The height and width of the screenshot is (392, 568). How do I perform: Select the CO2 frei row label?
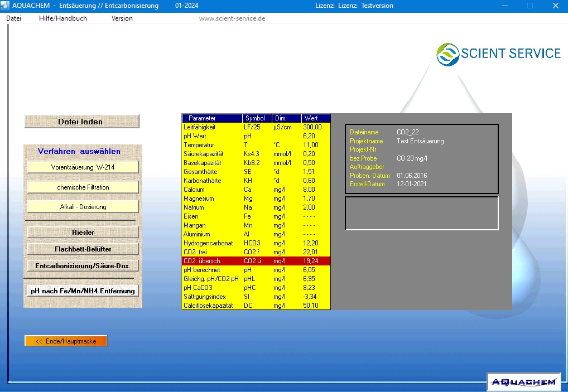[x=195, y=252]
